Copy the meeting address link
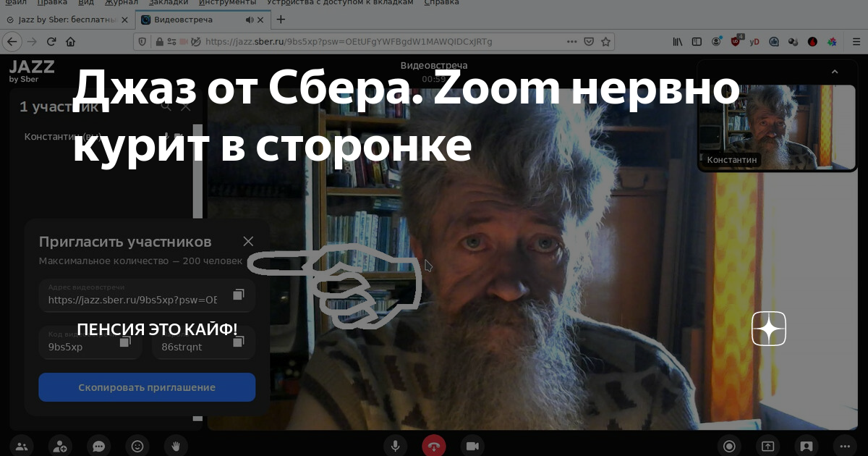Screen dimensions: 868x456 pos(238,295)
